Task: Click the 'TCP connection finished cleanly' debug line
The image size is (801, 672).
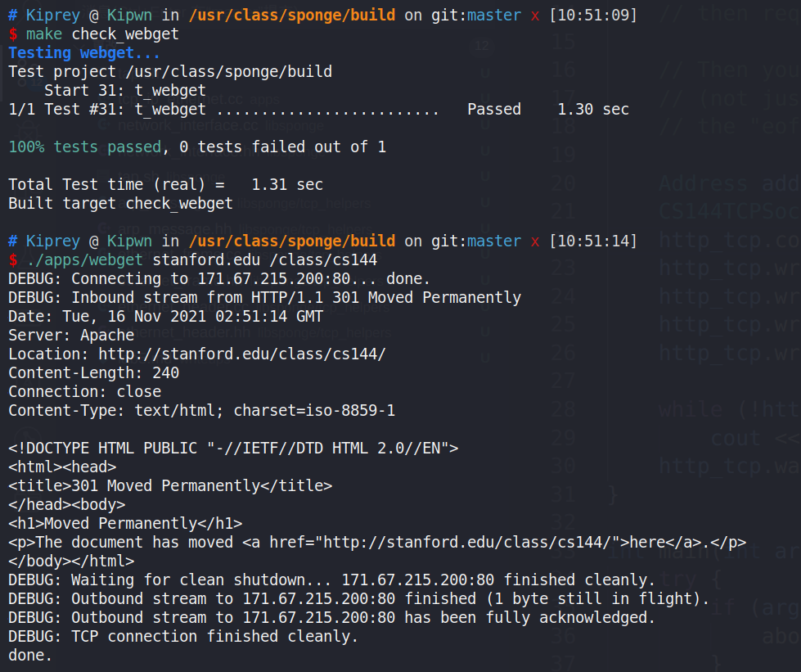Action: 183,636
